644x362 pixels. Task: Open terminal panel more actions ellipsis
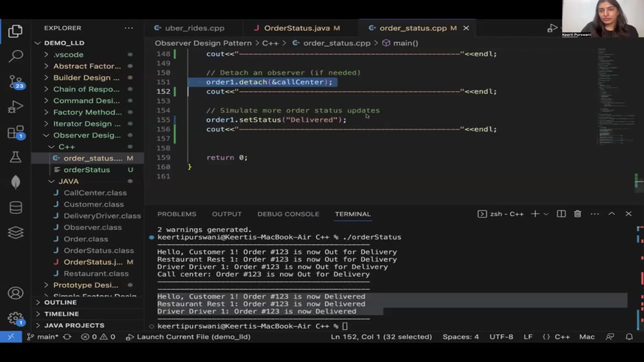pyautogui.click(x=595, y=214)
